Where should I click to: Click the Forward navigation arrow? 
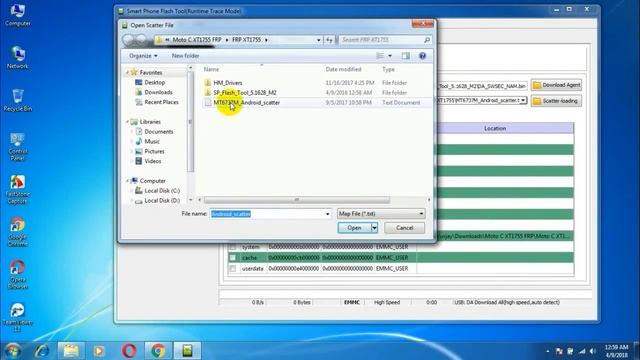point(141,40)
